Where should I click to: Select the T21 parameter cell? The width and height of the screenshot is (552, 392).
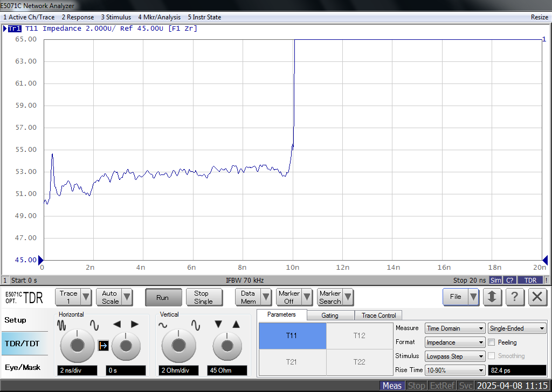(x=292, y=362)
